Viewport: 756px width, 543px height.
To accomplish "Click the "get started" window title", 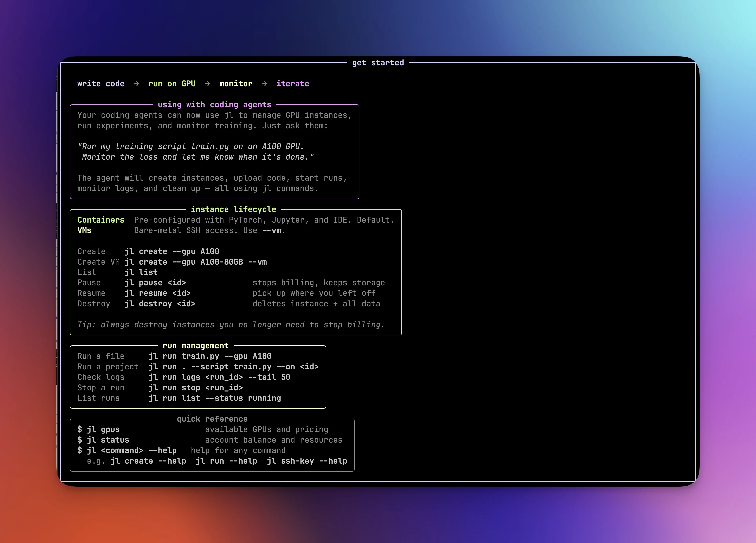I will [x=378, y=62].
